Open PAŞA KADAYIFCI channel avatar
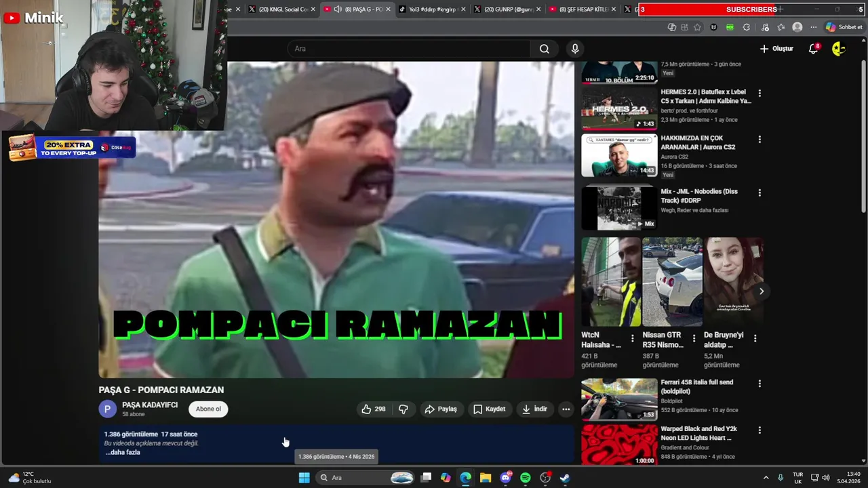The width and height of the screenshot is (868, 488). click(107, 409)
